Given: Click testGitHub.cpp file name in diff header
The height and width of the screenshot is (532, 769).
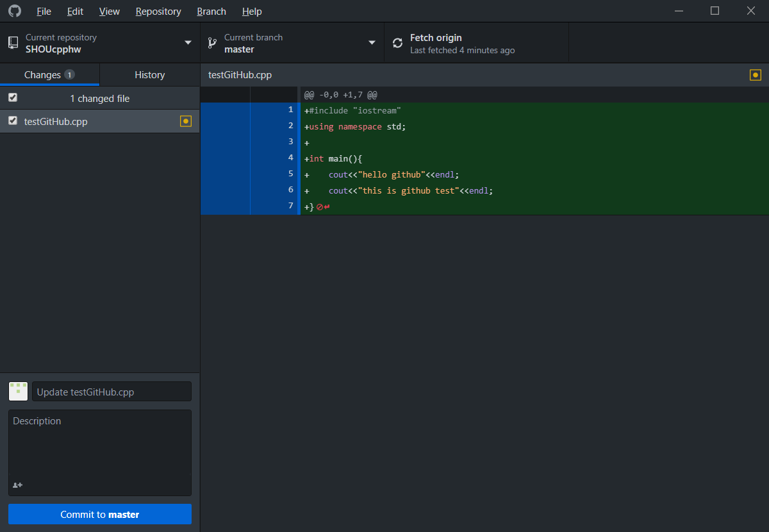Looking at the screenshot, I should click(x=240, y=75).
